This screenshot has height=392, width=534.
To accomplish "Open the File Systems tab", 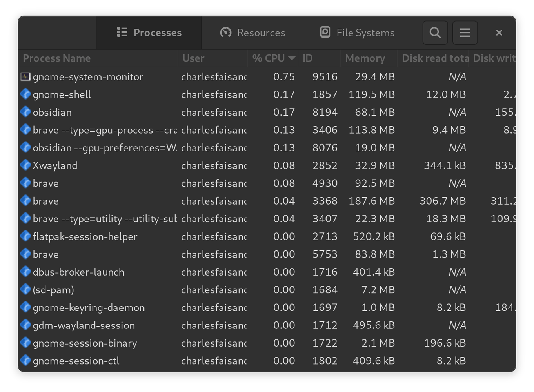I will click(357, 33).
